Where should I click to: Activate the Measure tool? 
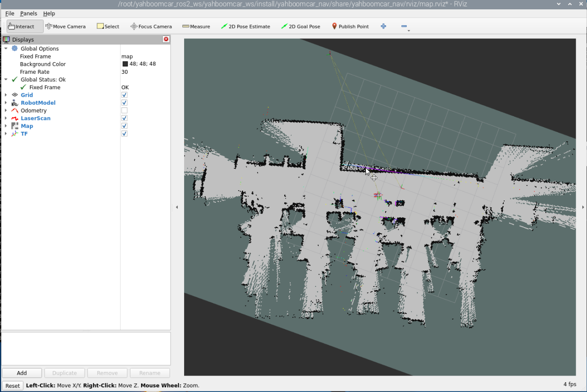pos(196,27)
